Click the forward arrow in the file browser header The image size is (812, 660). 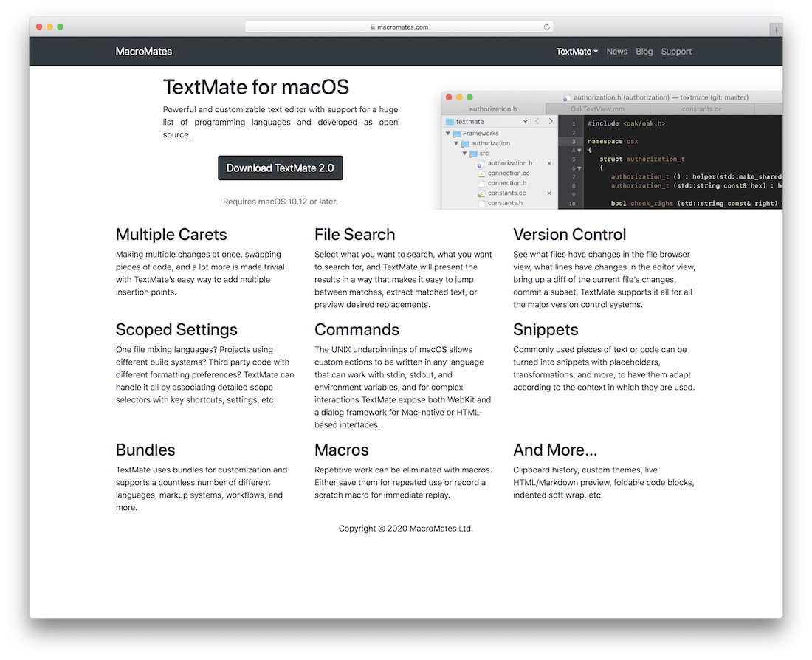pos(551,121)
